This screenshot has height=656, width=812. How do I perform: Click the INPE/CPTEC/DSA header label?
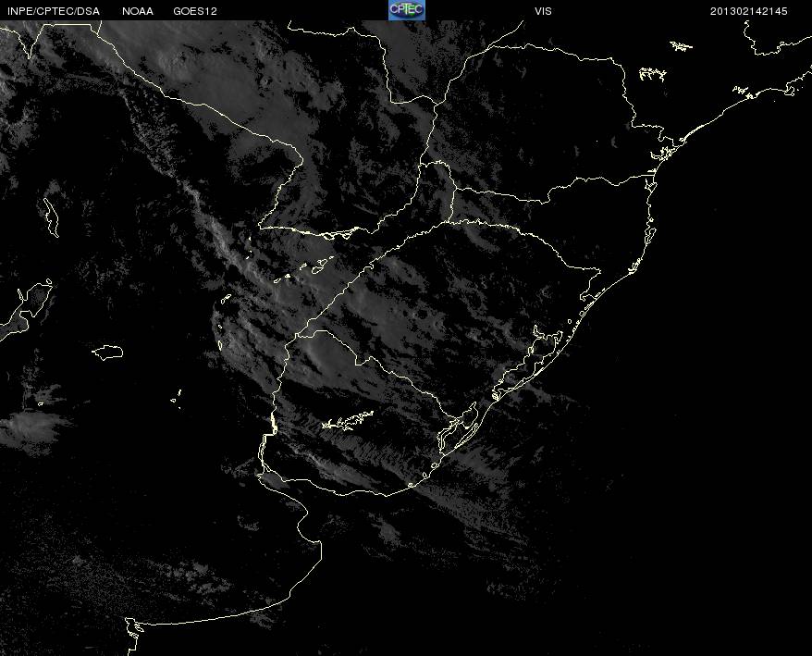click(54, 11)
